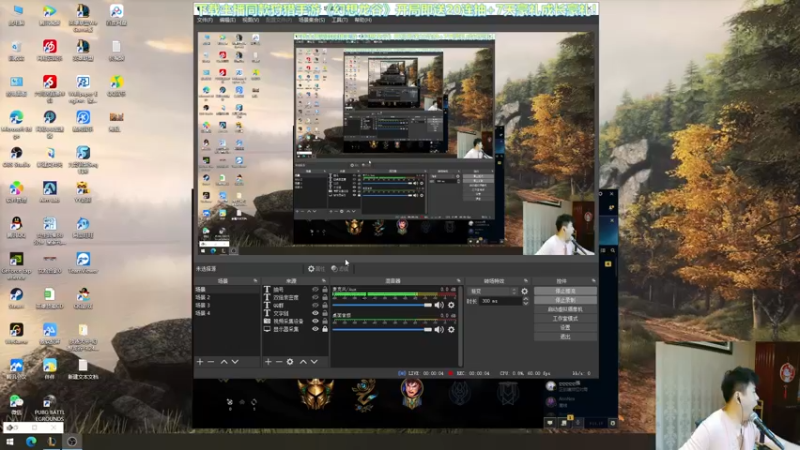
Task: Click 停止推流 stop streaming button
Action: (565, 291)
